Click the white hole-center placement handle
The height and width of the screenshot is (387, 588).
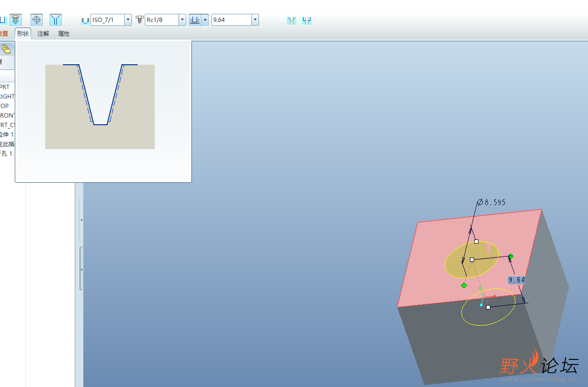point(472,259)
